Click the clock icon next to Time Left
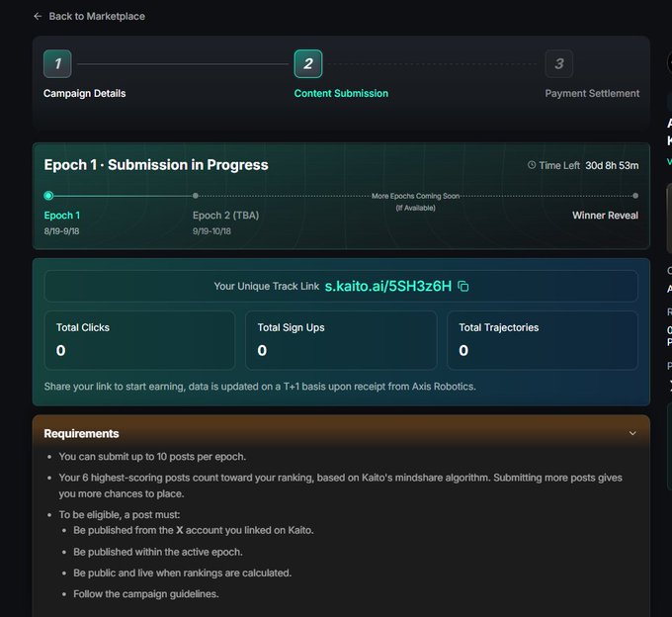This screenshot has height=617, width=672. tap(532, 165)
